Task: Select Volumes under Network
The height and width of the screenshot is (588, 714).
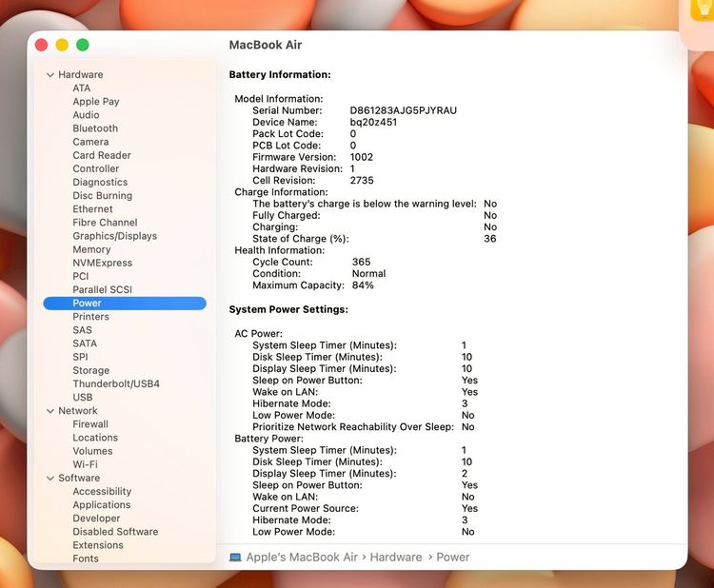Action: (x=92, y=451)
